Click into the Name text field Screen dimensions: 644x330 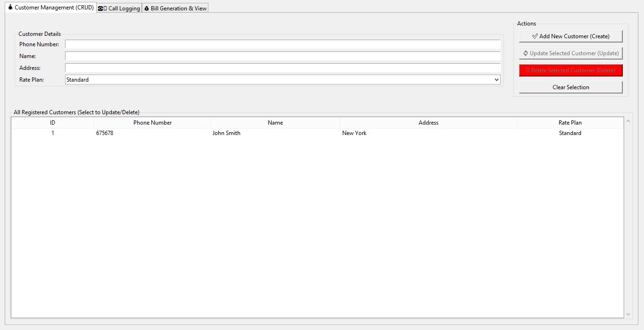(x=282, y=56)
